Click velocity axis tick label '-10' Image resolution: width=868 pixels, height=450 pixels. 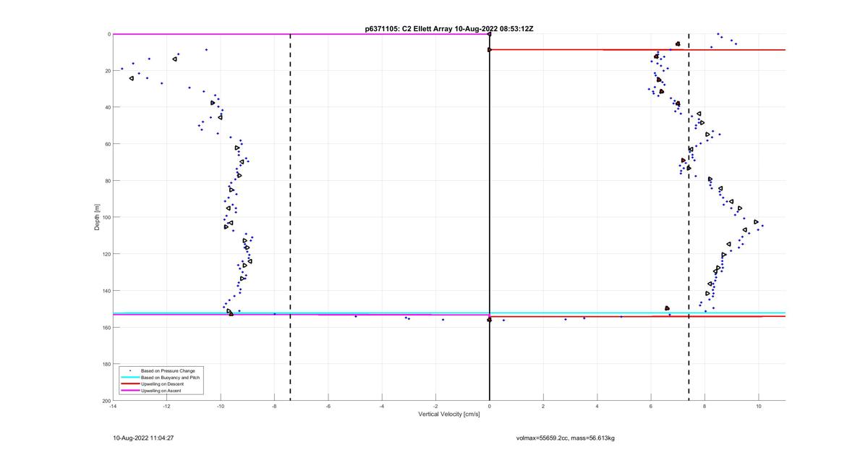[221, 407]
